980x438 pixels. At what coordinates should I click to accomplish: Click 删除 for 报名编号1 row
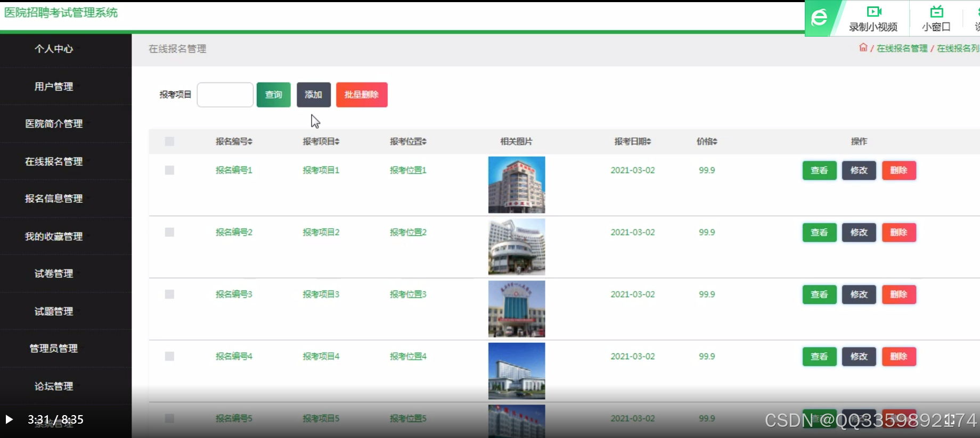pos(899,170)
